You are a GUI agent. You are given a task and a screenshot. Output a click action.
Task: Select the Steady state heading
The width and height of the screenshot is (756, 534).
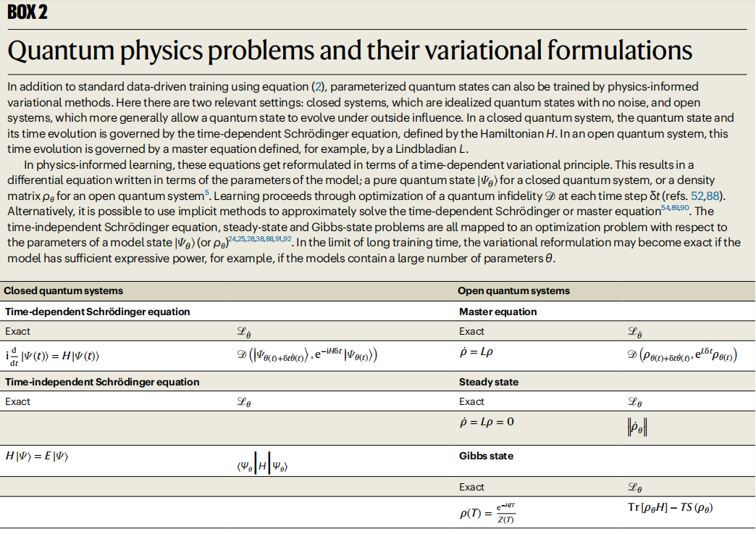(488, 382)
